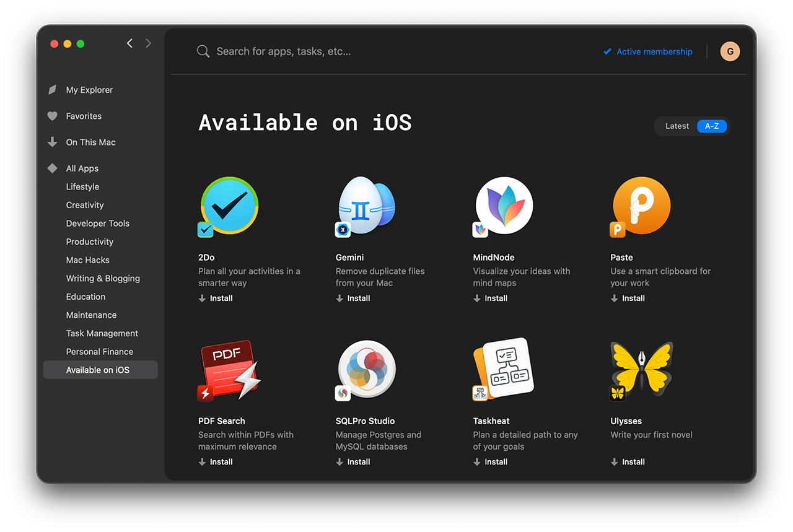
Task: Install Ulysses
Action: point(628,462)
